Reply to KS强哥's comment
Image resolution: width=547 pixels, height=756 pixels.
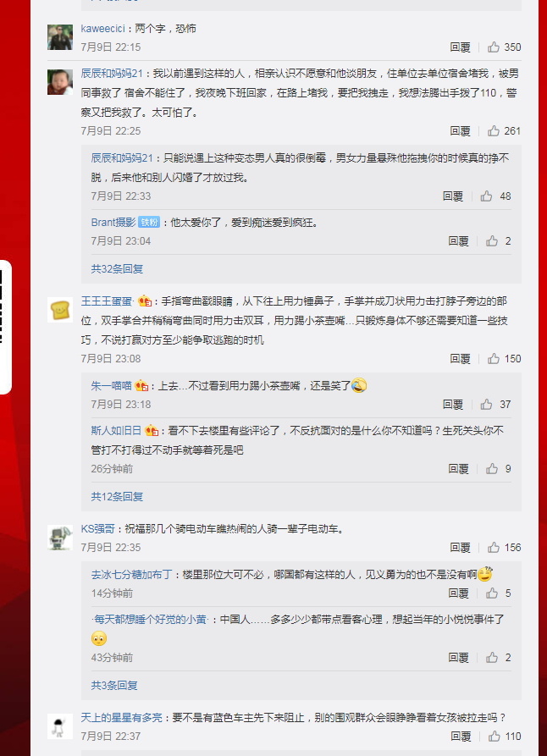pyautogui.click(x=460, y=547)
